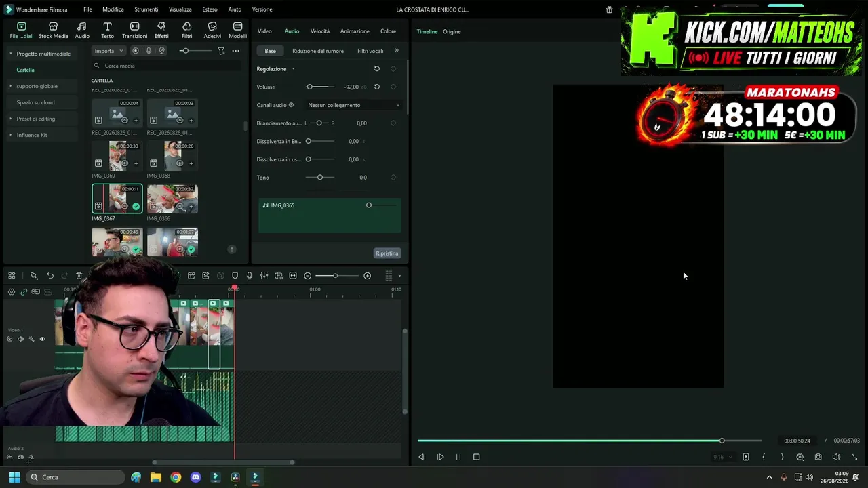
Task: Open the Testo titles library
Action: tap(107, 30)
